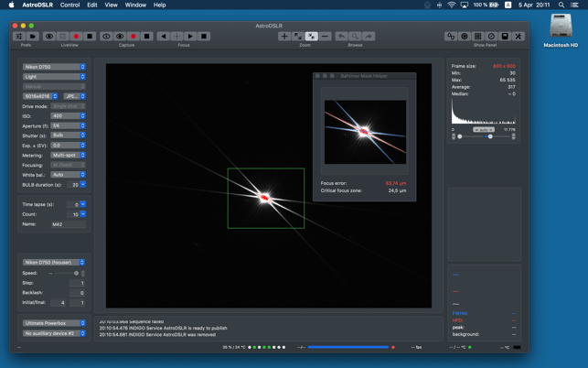Click the second eye icon in Capture
588x368 pixels.
point(120,36)
